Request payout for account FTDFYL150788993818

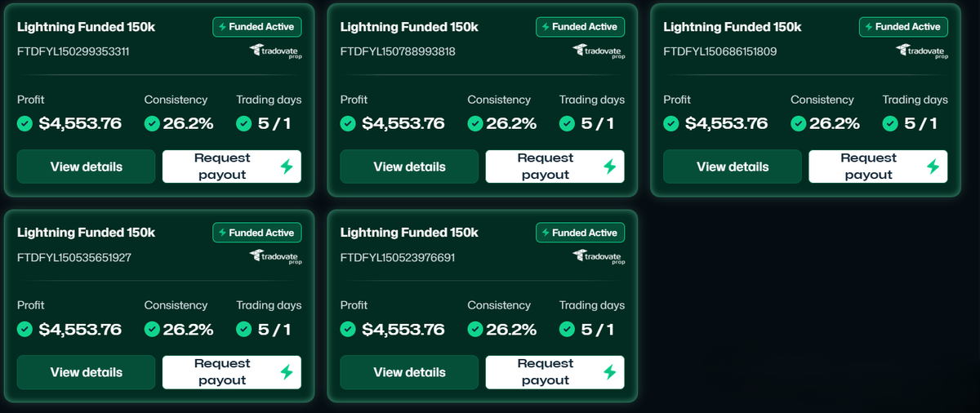(555, 167)
